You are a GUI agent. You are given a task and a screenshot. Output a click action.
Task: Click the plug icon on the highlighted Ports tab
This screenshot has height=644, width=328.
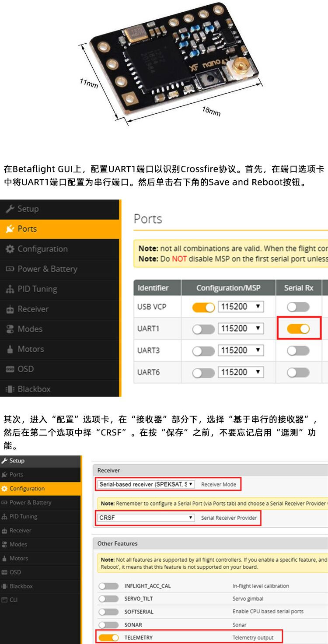coord(10,229)
